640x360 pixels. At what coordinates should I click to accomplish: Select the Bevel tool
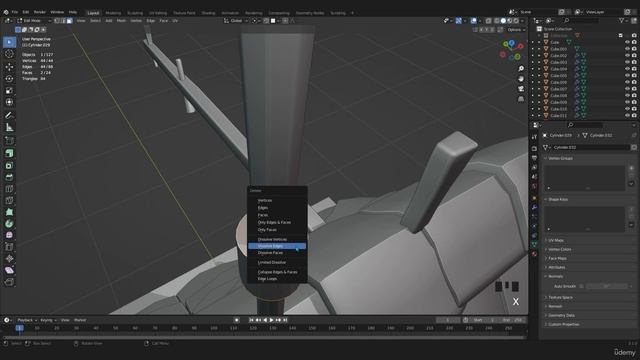pos(9,177)
